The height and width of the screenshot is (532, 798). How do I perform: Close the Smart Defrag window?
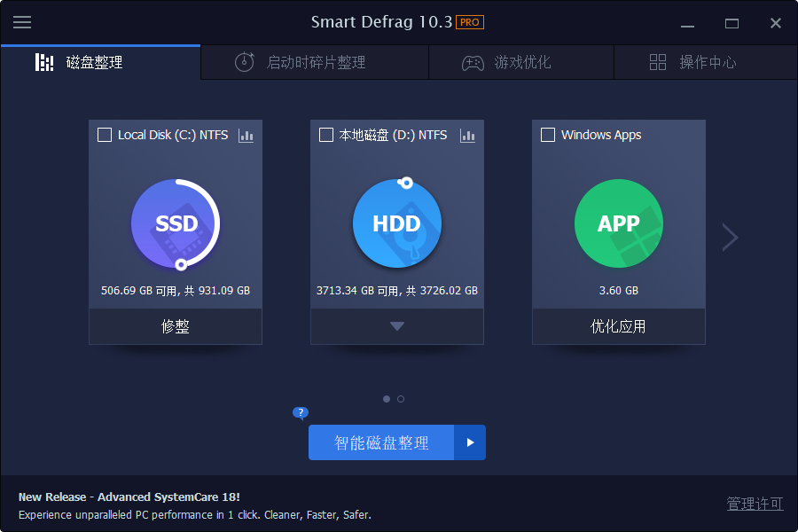click(x=775, y=23)
